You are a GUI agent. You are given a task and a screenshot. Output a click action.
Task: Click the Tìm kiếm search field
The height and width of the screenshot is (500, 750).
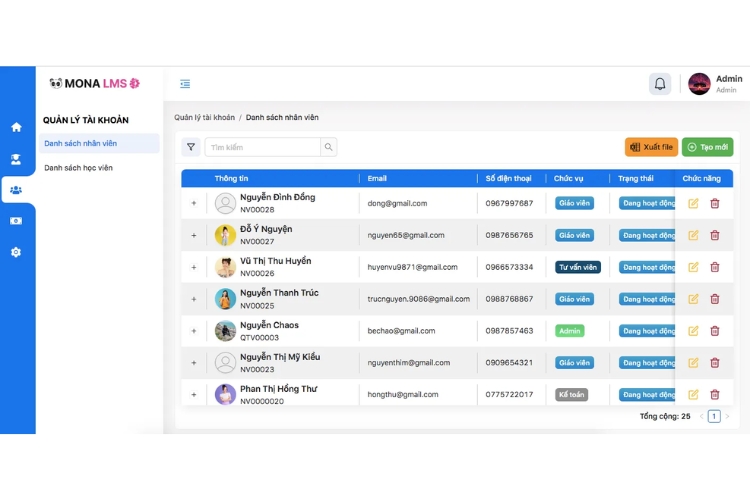pyautogui.click(x=262, y=147)
